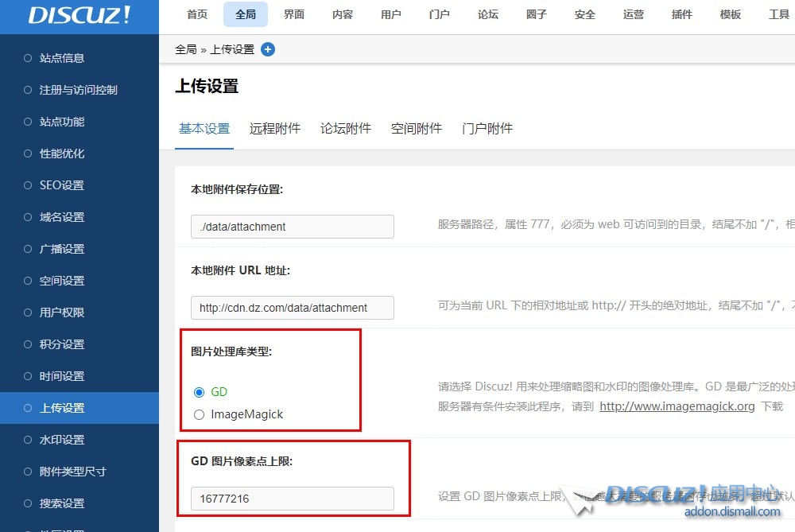Viewport: 795px width, 532px height.
Task: Click the 本地附件保存位置 path field
Action: coord(293,227)
